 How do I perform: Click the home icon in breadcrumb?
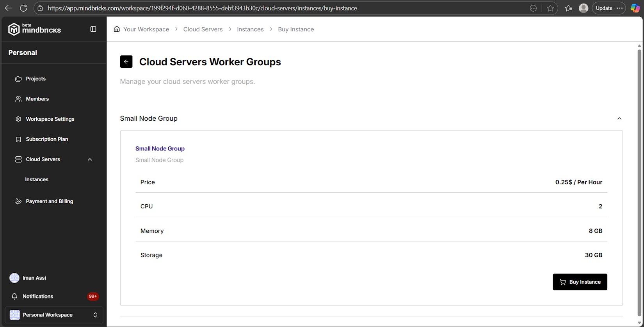tap(117, 29)
